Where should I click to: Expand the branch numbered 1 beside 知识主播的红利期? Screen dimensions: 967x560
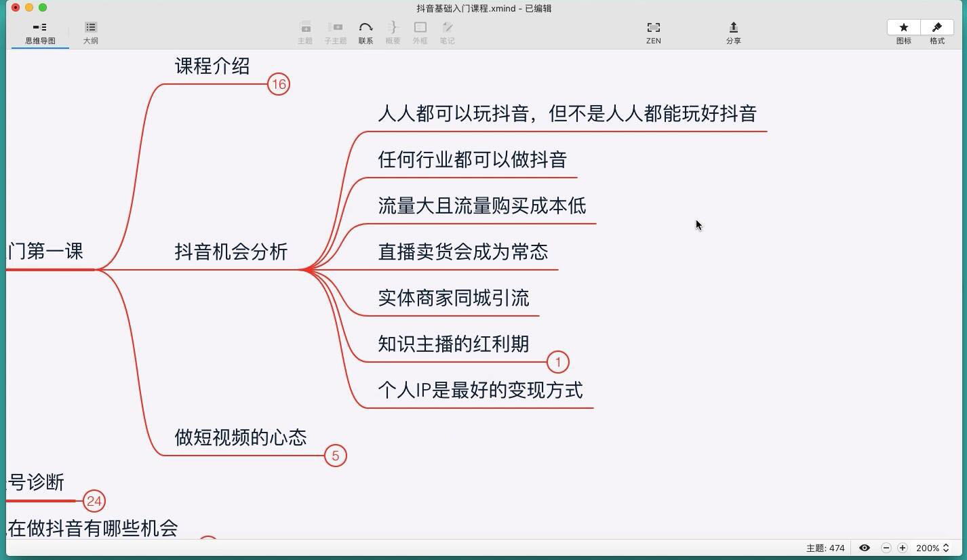[557, 362]
